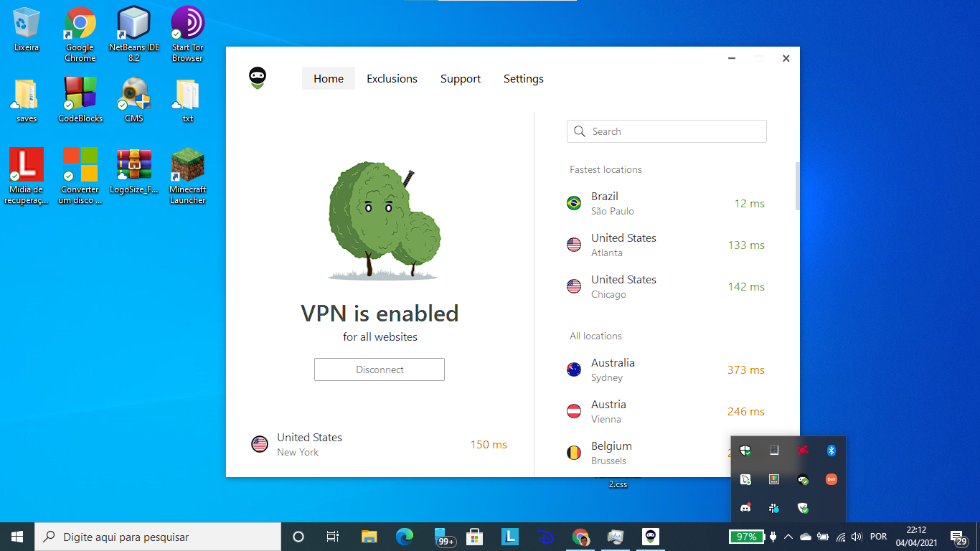Open the VPN ninja icon on the taskbar
The width and height of the screenshot is (980, 551).
point(650,536)
